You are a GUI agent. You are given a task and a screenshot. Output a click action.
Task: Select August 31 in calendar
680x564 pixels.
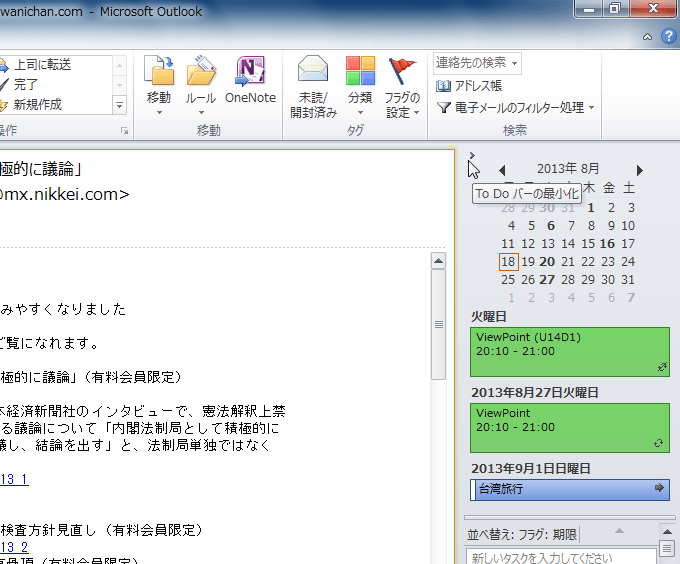point(628,280)
